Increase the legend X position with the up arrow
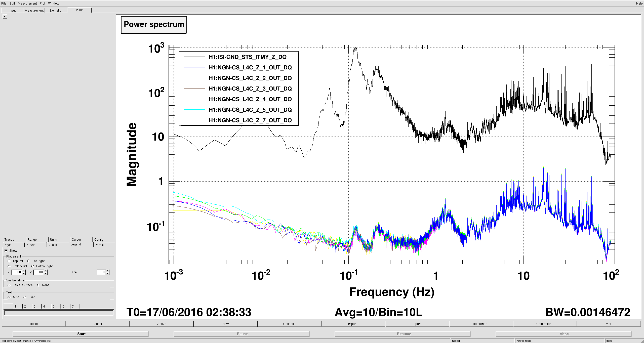Viewport: 644px width, 343px height. pyautogui.click(x=24, y=271)
